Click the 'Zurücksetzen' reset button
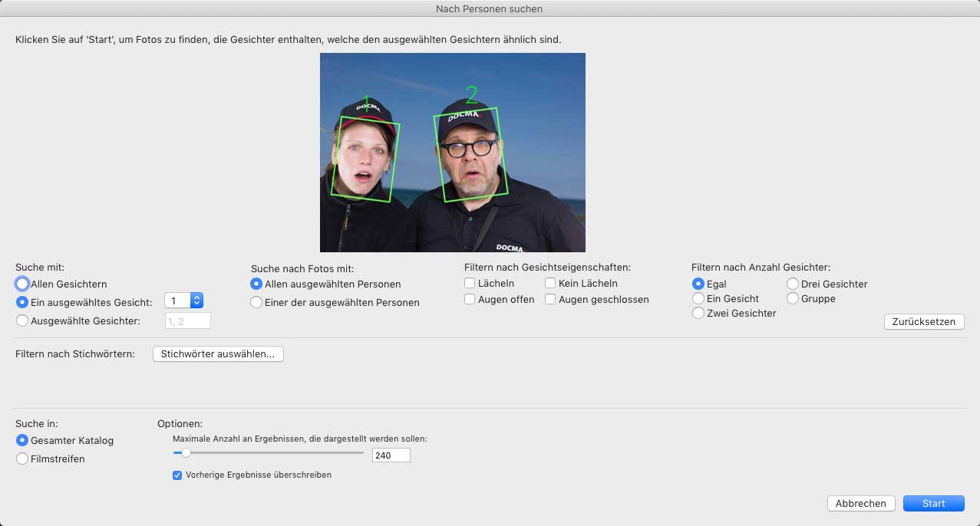This screenshot has height=526, width=980. [x=924, y=321]
